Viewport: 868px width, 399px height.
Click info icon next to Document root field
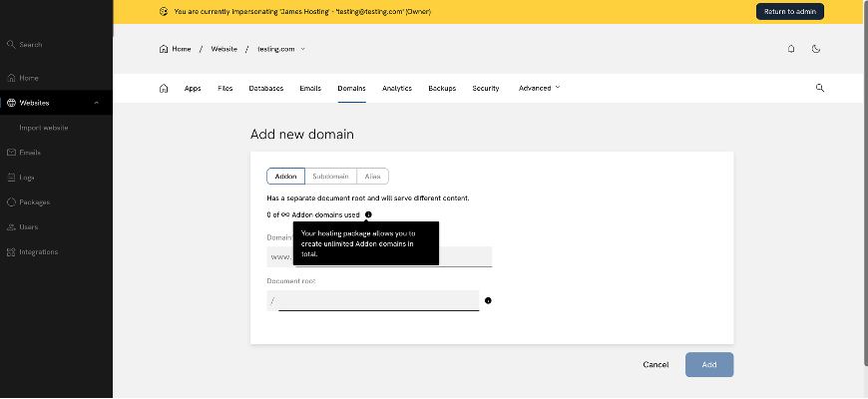pos(488,300)
